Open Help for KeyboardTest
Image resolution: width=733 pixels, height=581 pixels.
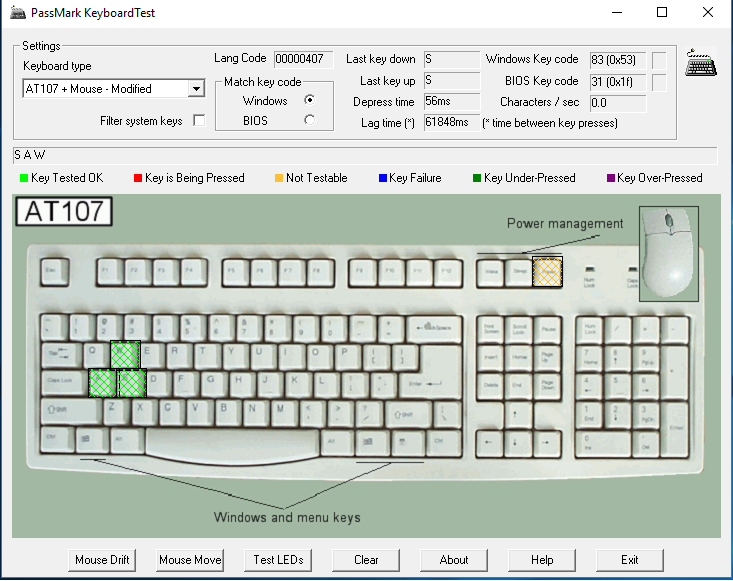coord(542,560)
